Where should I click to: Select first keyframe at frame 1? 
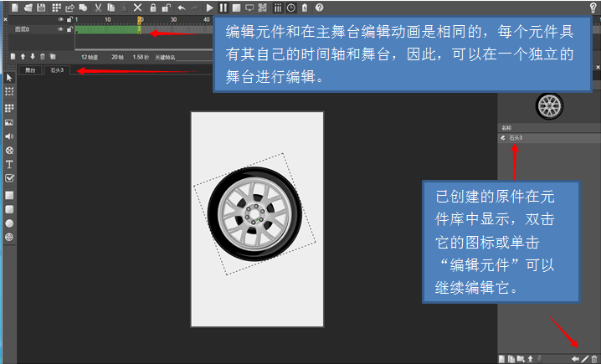click(77, 29)
